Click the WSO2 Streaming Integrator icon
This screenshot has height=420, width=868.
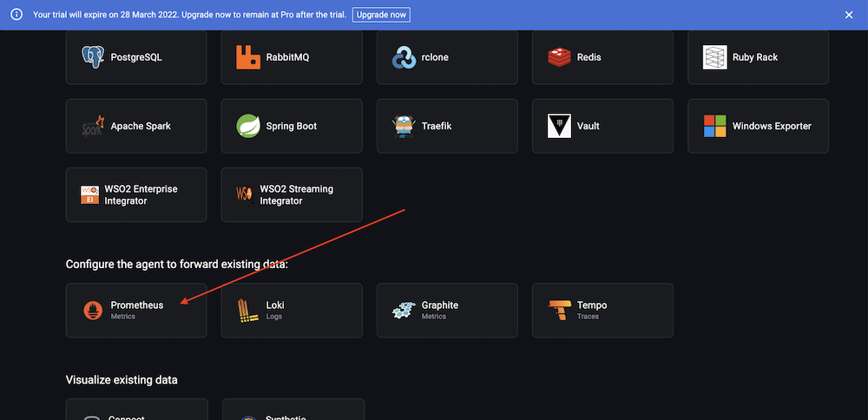tap(246, 194)
